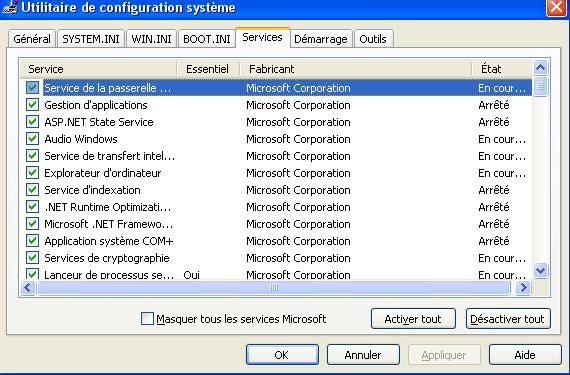Disable the Service d'indexation checkbox
Image resolution: width=570 pixels, height=375 pixels.
[32, 190]
